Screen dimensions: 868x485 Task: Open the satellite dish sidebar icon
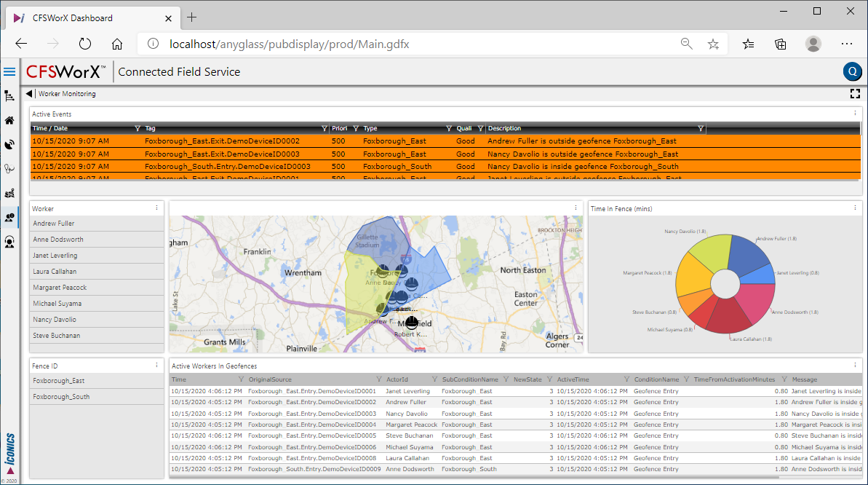9,145
